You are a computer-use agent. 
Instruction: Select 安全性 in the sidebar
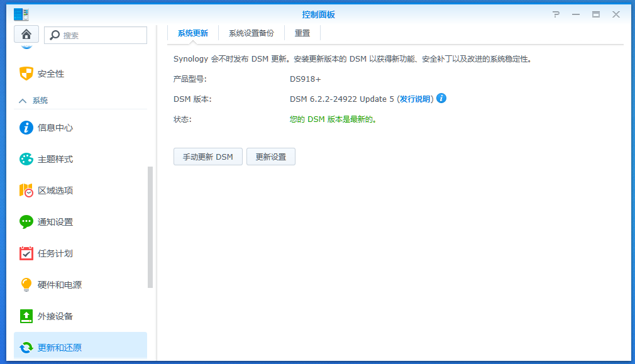pos(80,74)
